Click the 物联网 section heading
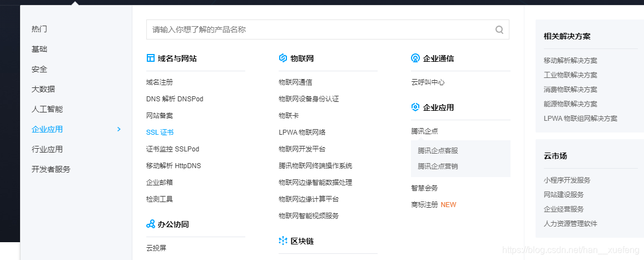Image resolution: width=644 pixels, height=260 pixels. 302,58
